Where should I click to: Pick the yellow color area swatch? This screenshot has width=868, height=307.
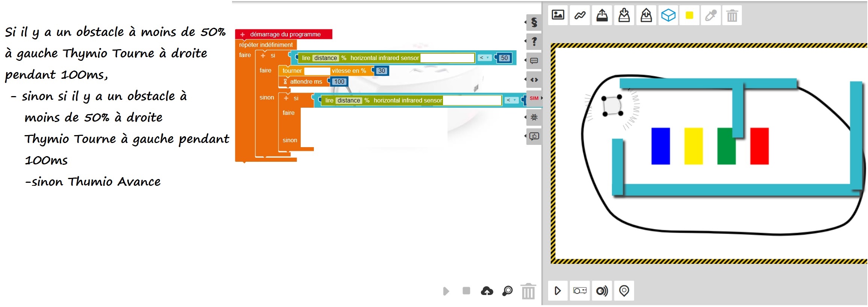tap(690, 15)
